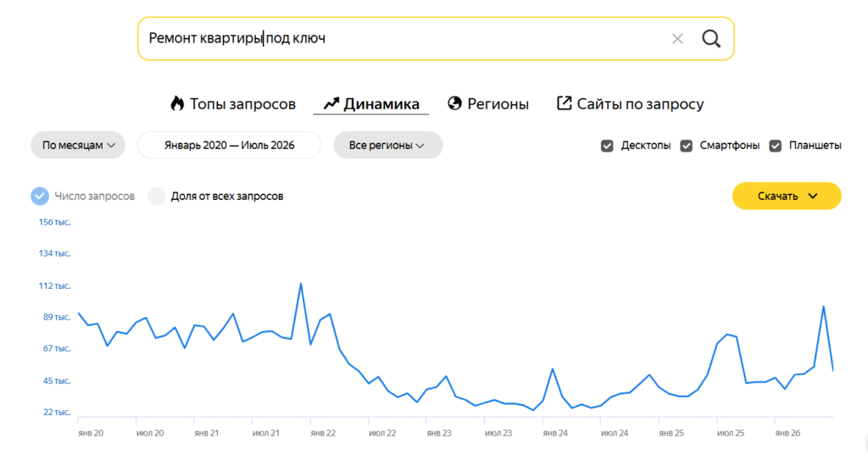Screen dimensions: 868x466
Task: Toggle the Планшеты checkbox
Action: click(776, 146)
